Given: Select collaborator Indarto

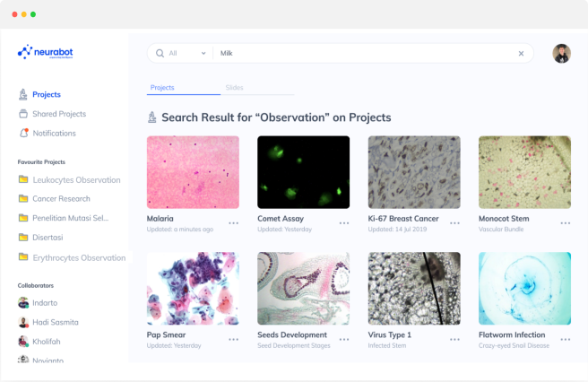Looking at the screenshot, I should pyautogui.click(x=45, y=303).
